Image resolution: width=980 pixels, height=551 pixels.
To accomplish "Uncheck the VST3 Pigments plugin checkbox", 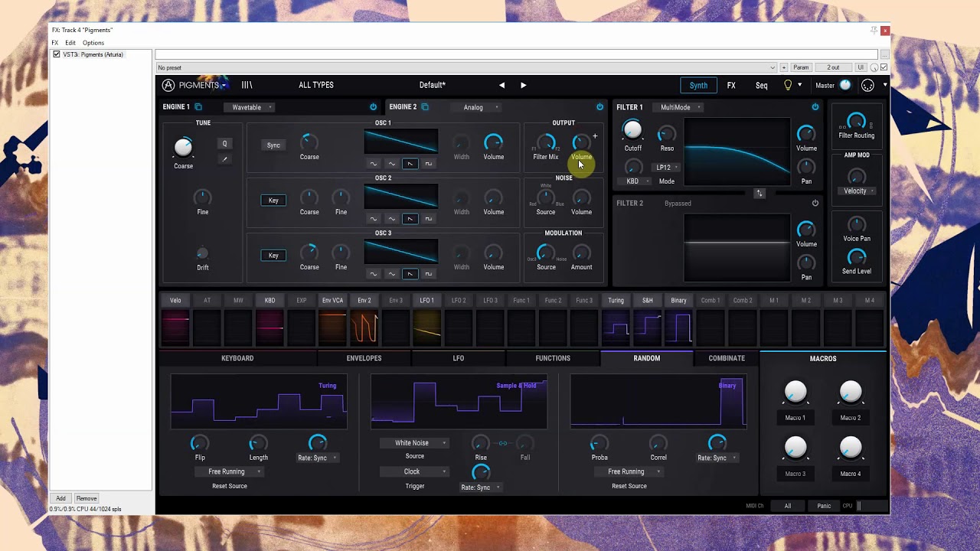I will click(x=57, y=54).
